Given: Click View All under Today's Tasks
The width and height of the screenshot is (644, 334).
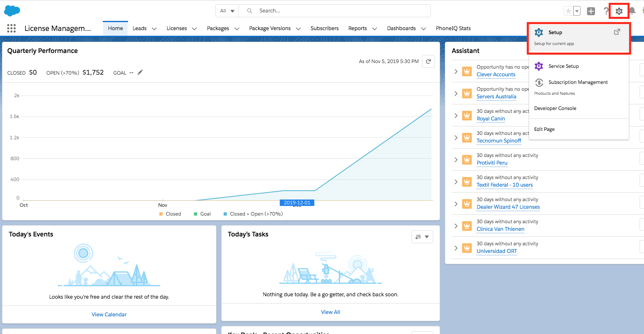Looking at the screenshot, I should (x=330, y=312).
